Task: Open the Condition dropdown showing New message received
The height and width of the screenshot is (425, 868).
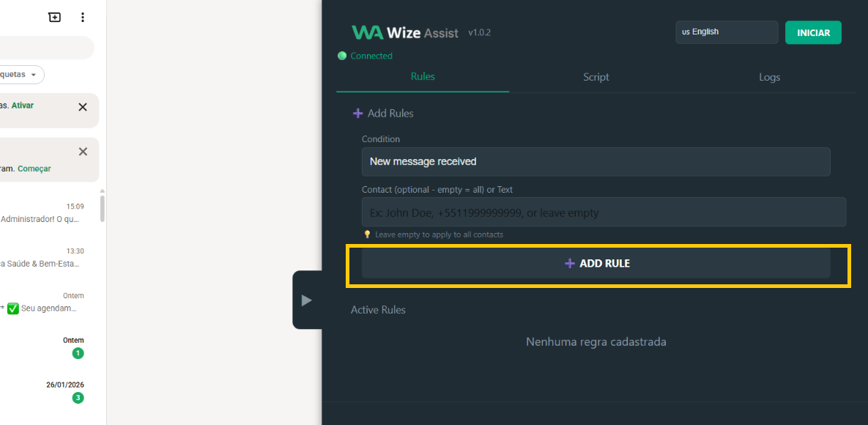Action: point(596,161)
